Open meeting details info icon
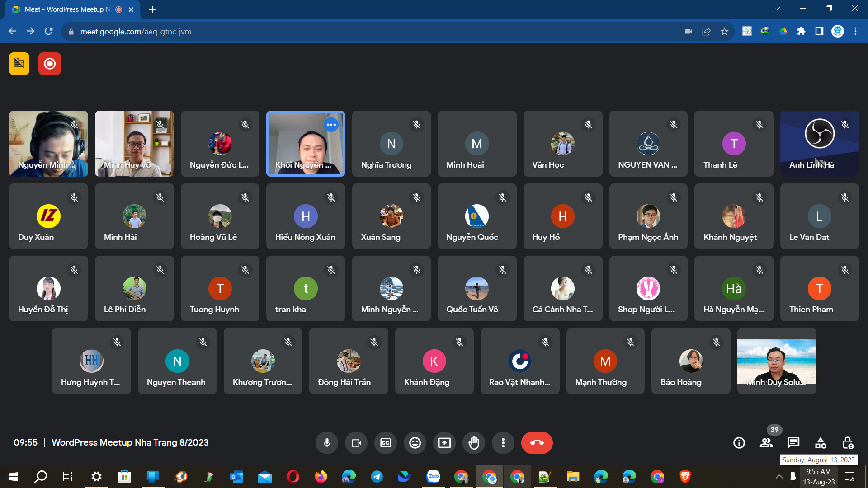Screen dimensions: 868x488 coord(739,443)
